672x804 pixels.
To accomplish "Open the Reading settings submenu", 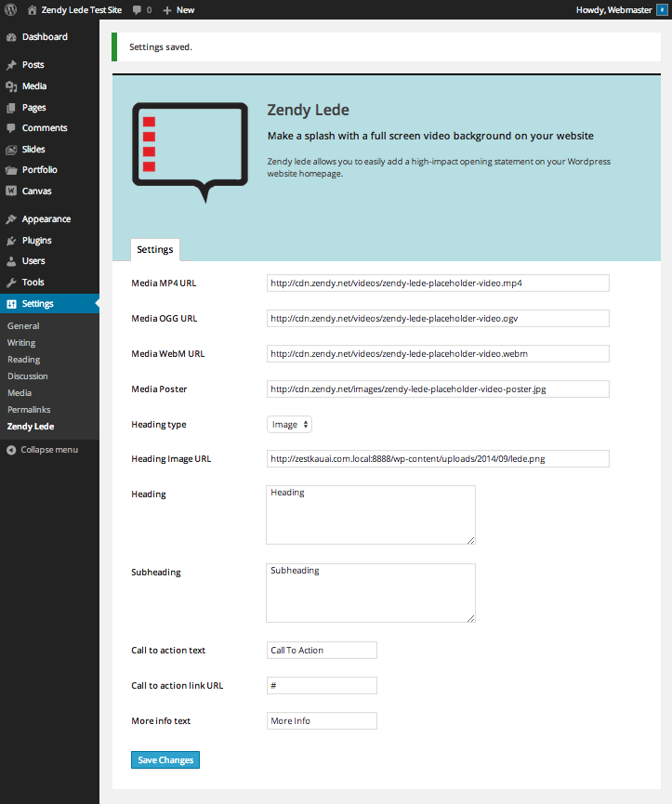I will [24, 360].
